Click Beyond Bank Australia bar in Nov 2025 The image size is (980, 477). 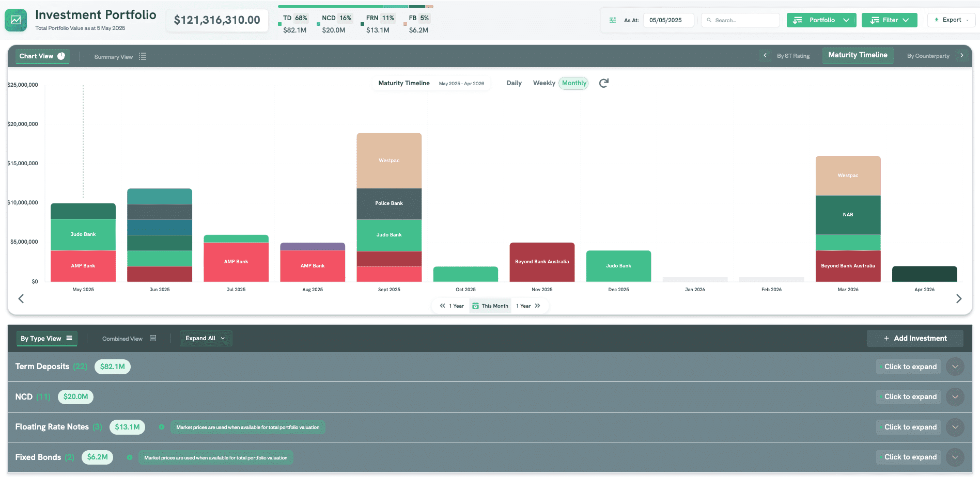click(542, 262)
